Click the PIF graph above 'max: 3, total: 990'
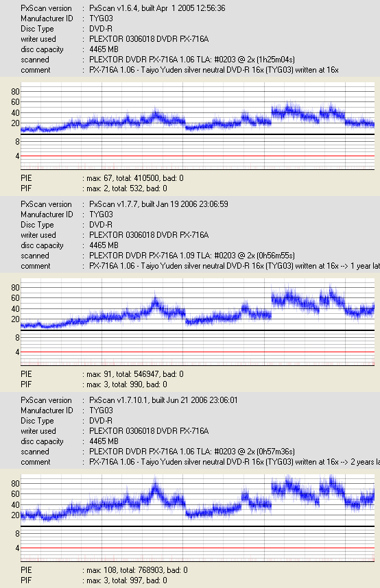 coord(198,348)
